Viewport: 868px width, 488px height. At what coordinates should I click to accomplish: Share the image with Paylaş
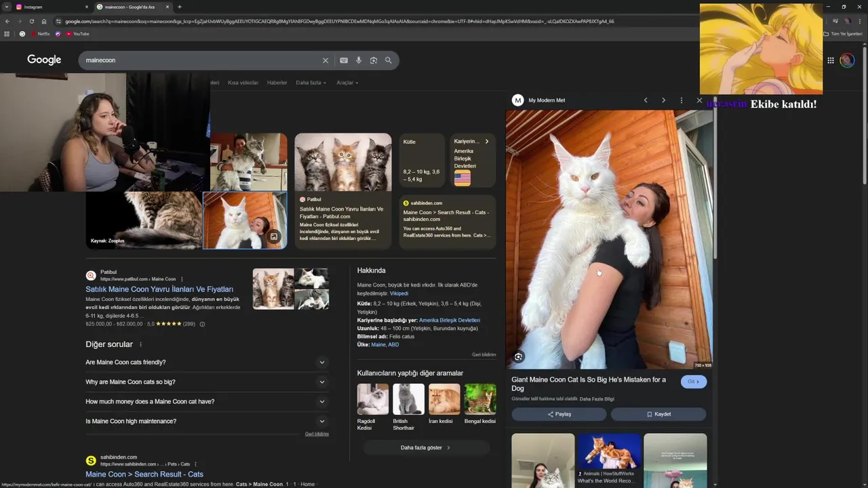coord(559,414)
